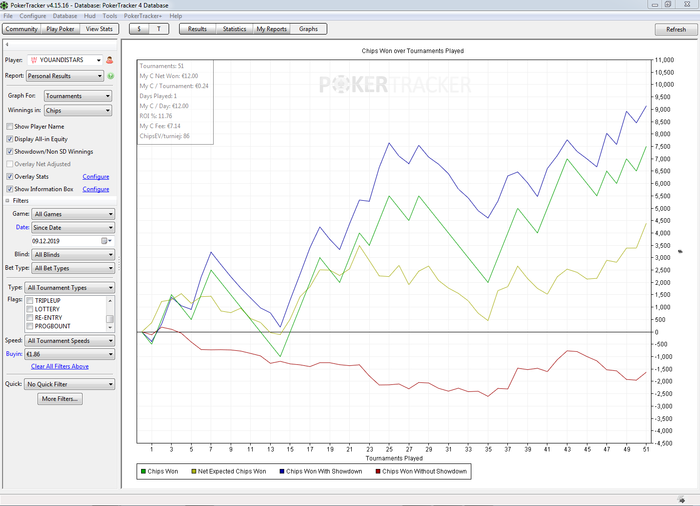Click the green help icon beside Report
Screen dimensions: 700x506
click(110, 76)
